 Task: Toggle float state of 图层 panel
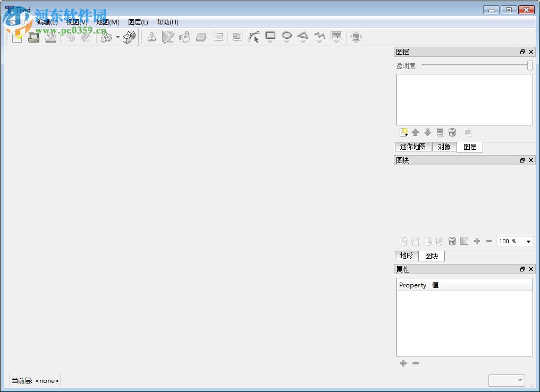coord(522,52)
